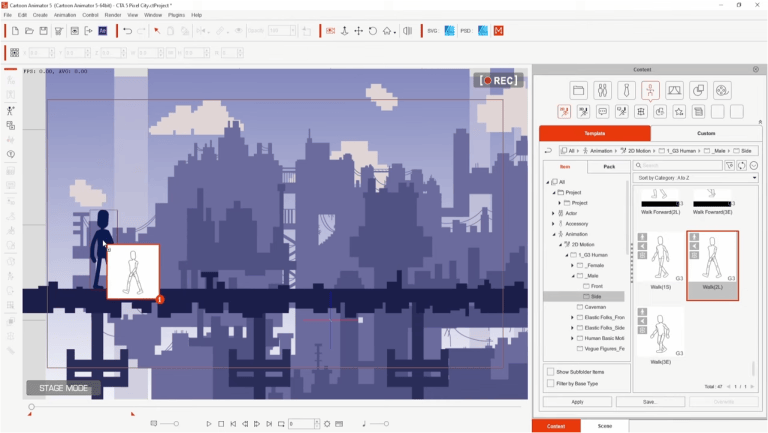Image resolution: width=768 pixels, height=433 pixels.
Task: Click the PSD editor launch icon
Action: click(483, 31)
